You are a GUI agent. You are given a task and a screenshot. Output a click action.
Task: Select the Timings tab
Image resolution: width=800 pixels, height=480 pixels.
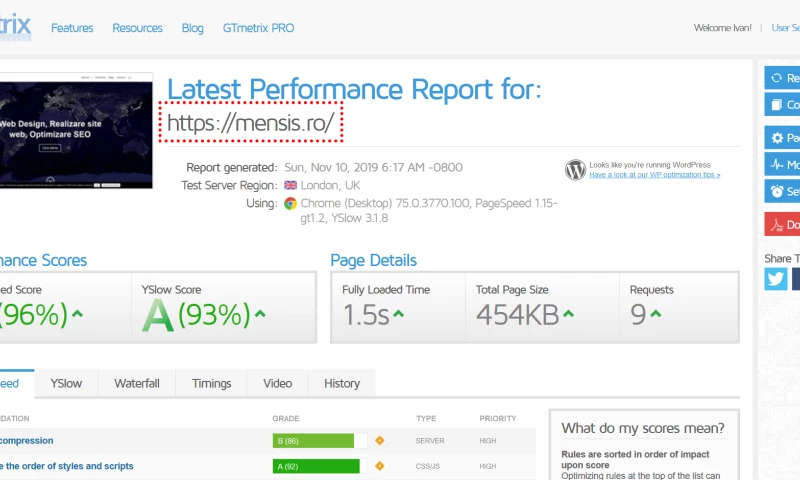point(211,383)
